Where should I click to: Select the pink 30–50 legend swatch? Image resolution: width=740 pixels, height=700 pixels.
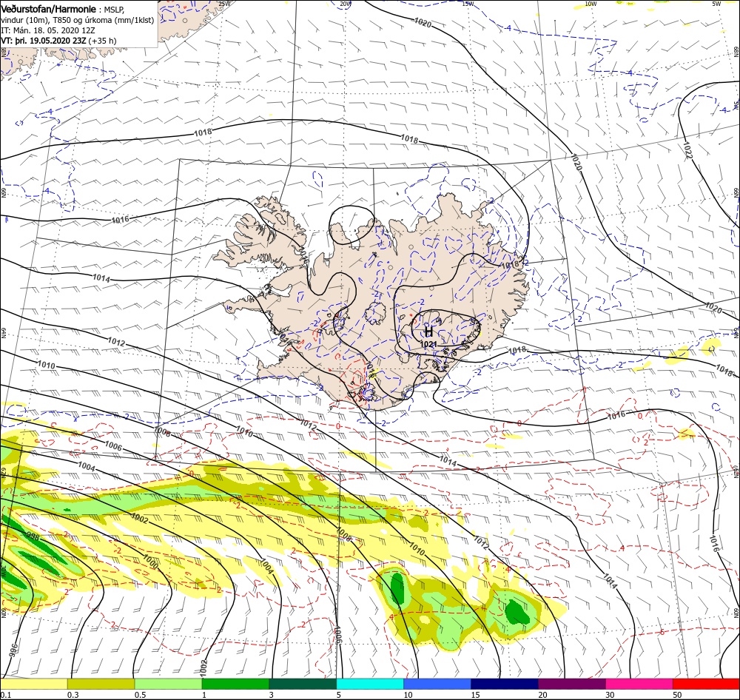[x=639, y=684]
